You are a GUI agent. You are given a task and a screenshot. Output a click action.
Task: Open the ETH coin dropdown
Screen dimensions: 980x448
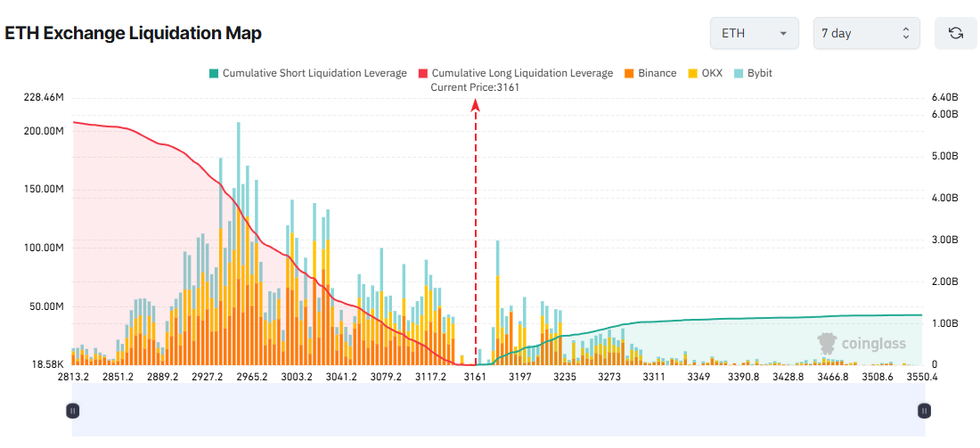(x=754, y=33)
